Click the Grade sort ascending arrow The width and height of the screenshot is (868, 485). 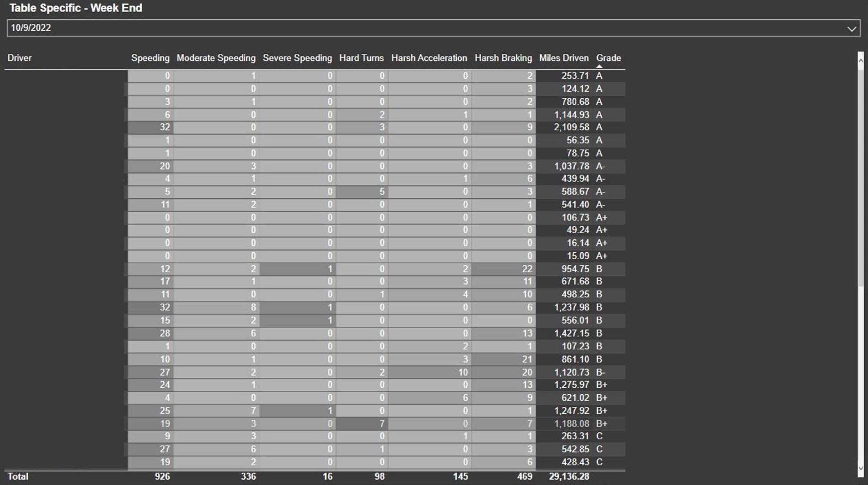599,66
